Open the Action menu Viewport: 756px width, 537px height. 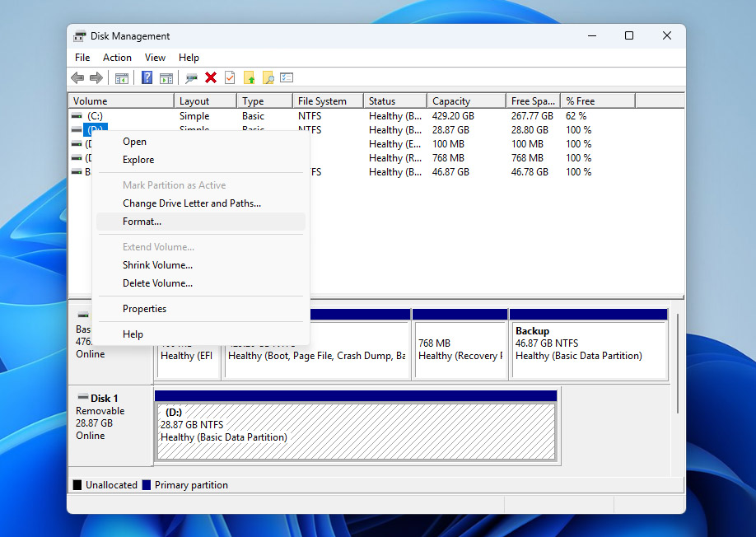click(117, 58)
